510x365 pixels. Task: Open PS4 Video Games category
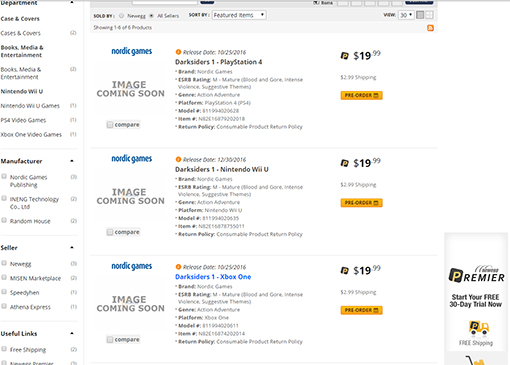[23, 120]
